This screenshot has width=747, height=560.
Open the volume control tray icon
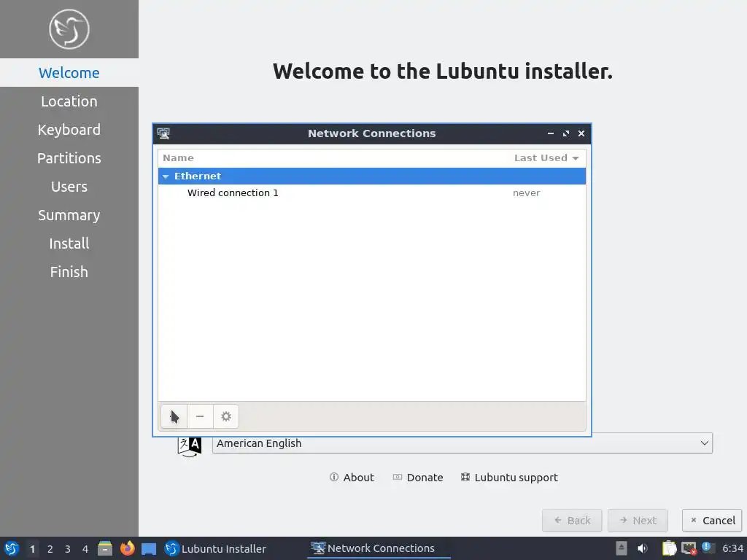coord(643,548)
